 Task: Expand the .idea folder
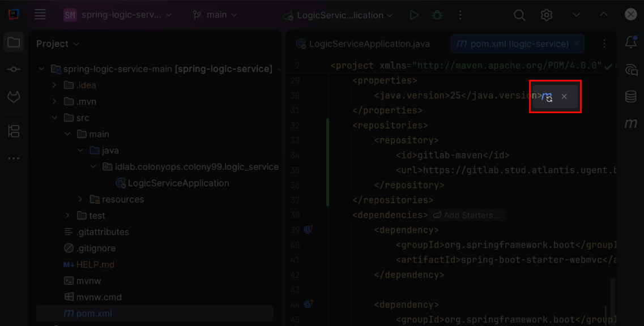point(54,85)
